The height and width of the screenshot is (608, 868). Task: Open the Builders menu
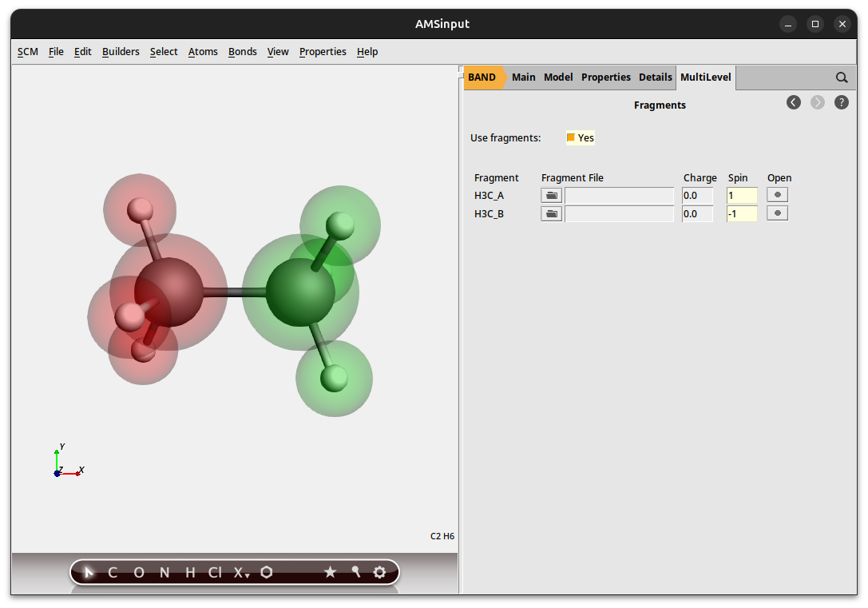click(x=121, y=51)
